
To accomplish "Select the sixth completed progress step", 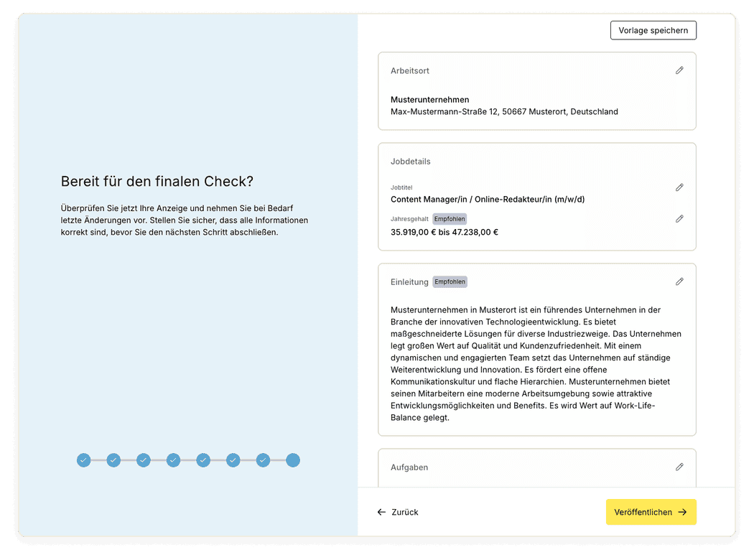I will (233, 460).
